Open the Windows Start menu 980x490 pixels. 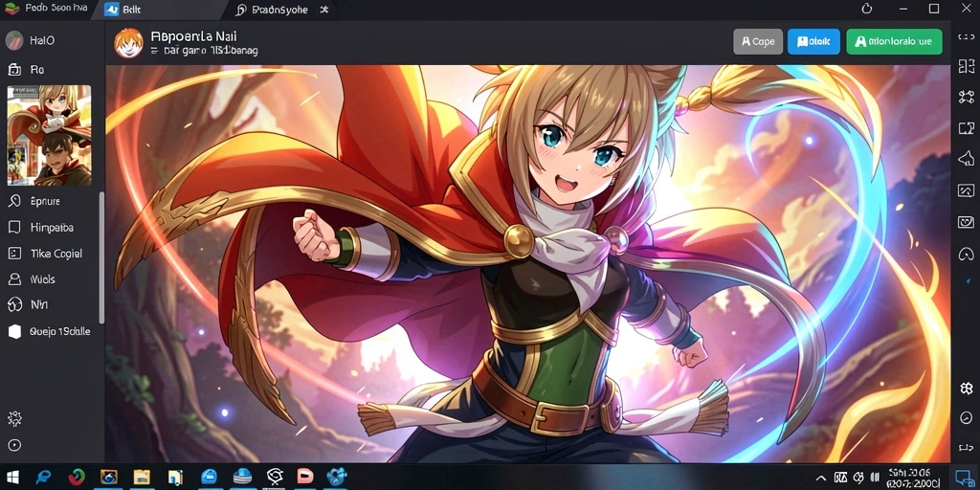click(x=11, y=477)
